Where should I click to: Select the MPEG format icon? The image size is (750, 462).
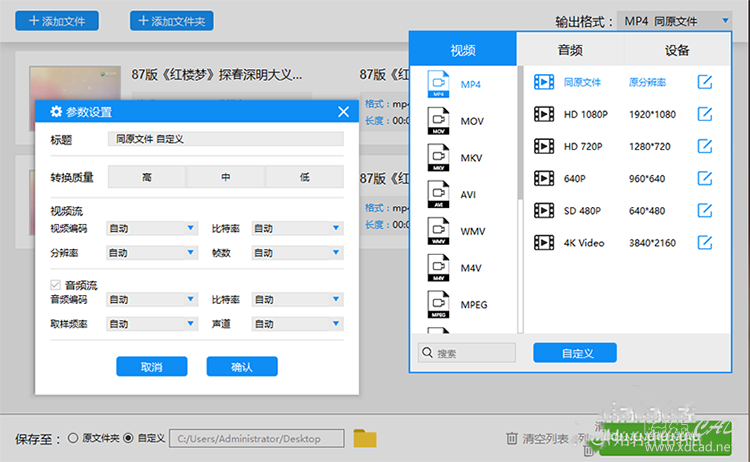(x=438, y=305)
